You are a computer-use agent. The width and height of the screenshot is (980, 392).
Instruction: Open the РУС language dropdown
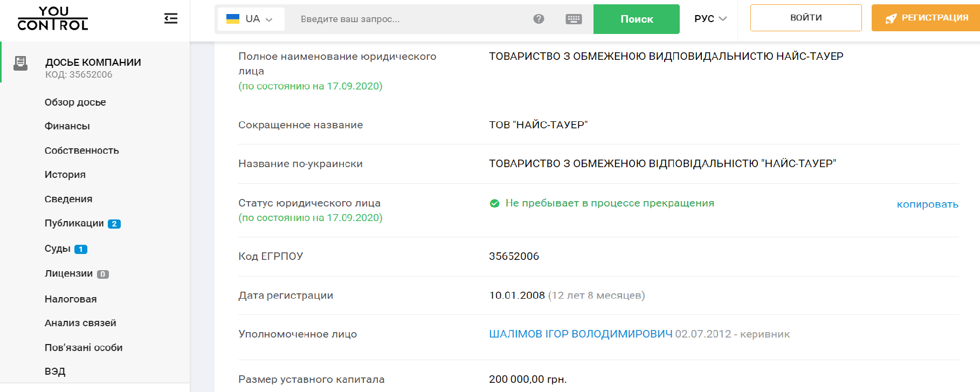[710, 19]
